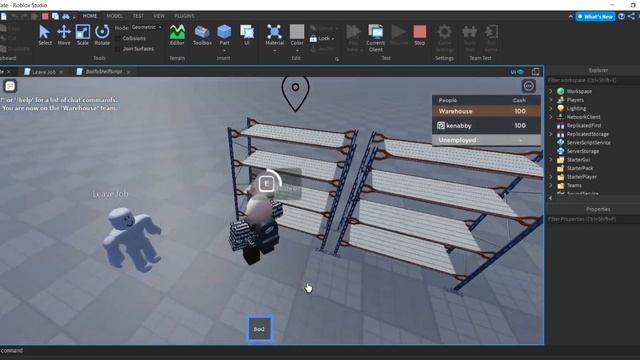Stop the play test

(x=420, y=35)
